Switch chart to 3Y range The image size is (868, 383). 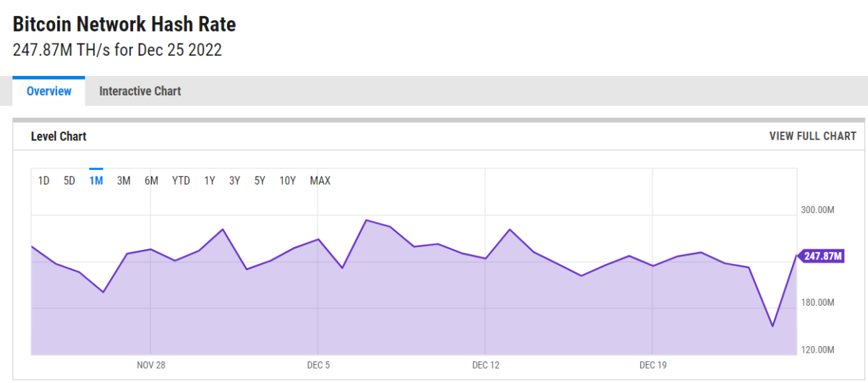(x=234, y=181)
